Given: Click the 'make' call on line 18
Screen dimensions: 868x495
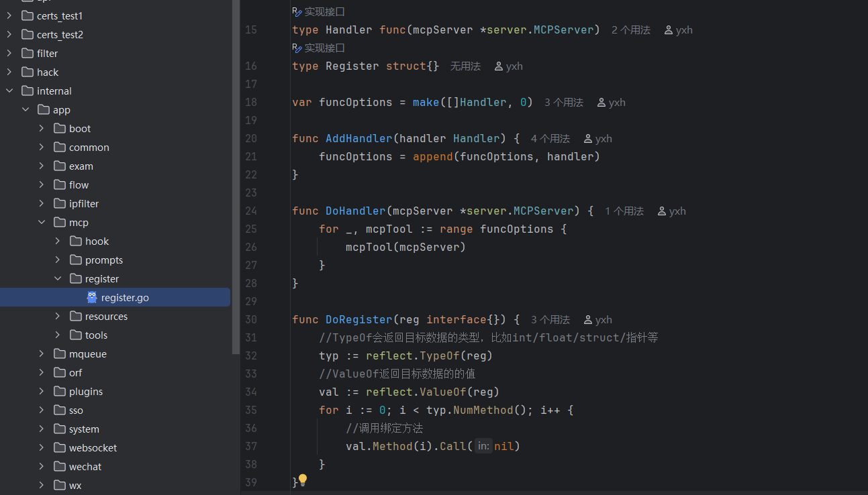Looking at the screenshot, I should tap(426, 102).
